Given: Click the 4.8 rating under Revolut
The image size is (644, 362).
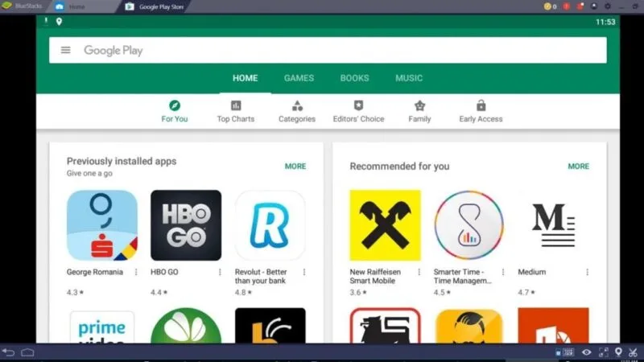Looking at the screenshot, I should [243, 292].
